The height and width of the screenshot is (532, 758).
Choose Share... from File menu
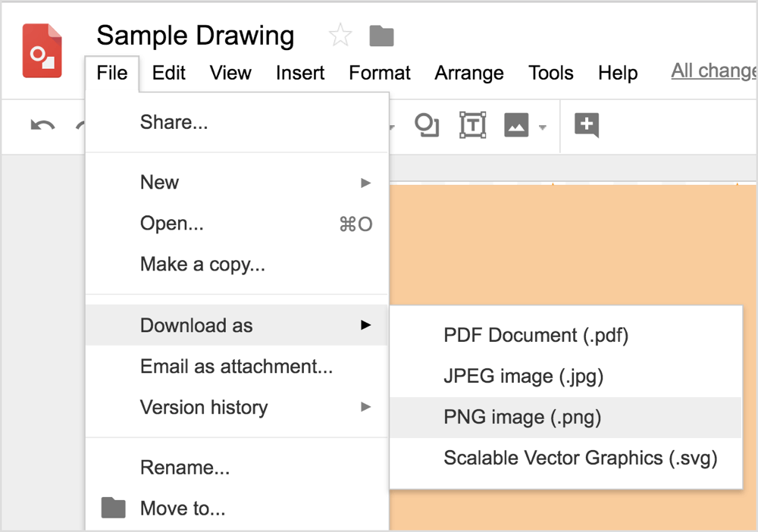(x=236, y=122)
